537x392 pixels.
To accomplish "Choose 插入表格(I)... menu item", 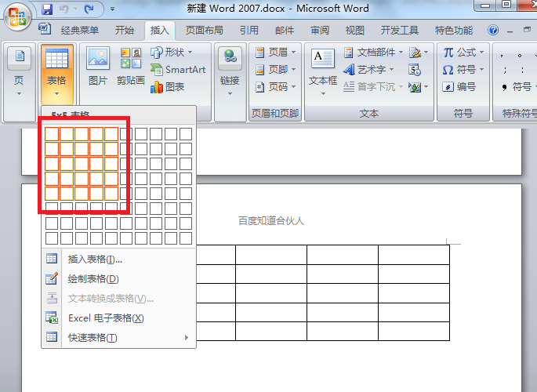I will (118, 260).
